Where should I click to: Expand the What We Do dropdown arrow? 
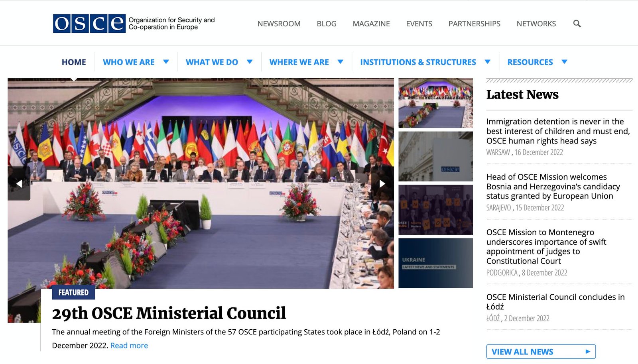coord(250,62)
